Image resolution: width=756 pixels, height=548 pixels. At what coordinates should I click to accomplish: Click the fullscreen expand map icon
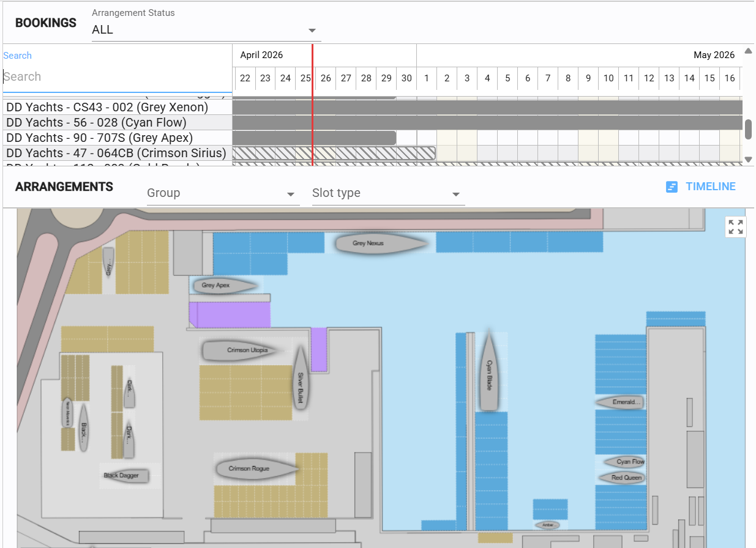[736, 227]
